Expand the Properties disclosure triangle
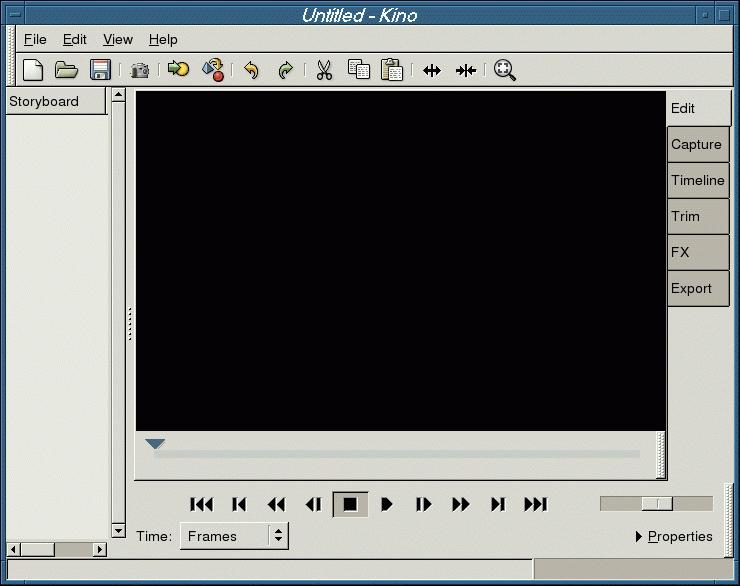Viewport: 740px width, 586px height. (639, 537)
